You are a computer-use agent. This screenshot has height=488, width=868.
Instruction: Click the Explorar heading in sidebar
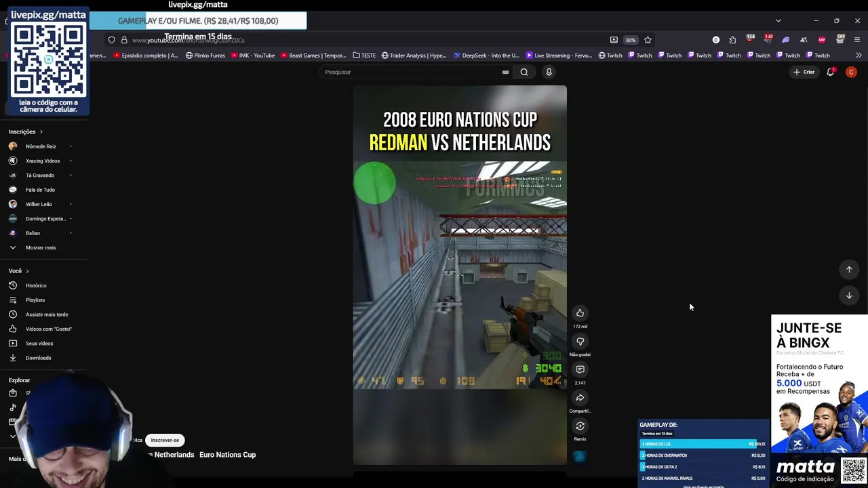[x=19, y=380]
